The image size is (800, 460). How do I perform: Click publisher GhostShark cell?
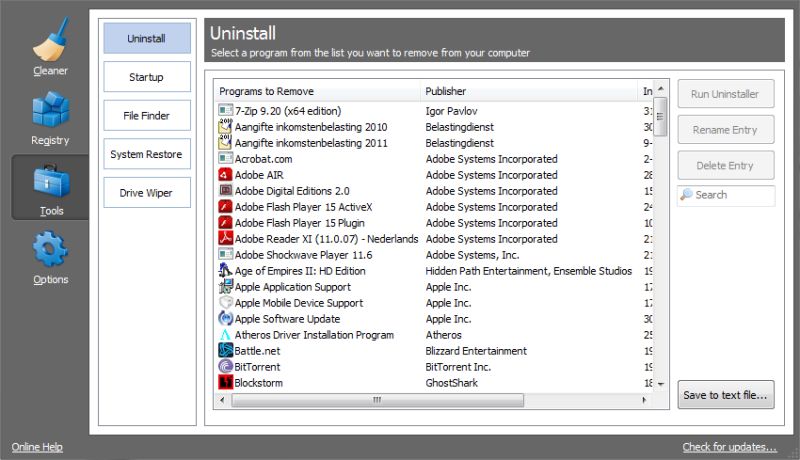click(x=452, y=382)
